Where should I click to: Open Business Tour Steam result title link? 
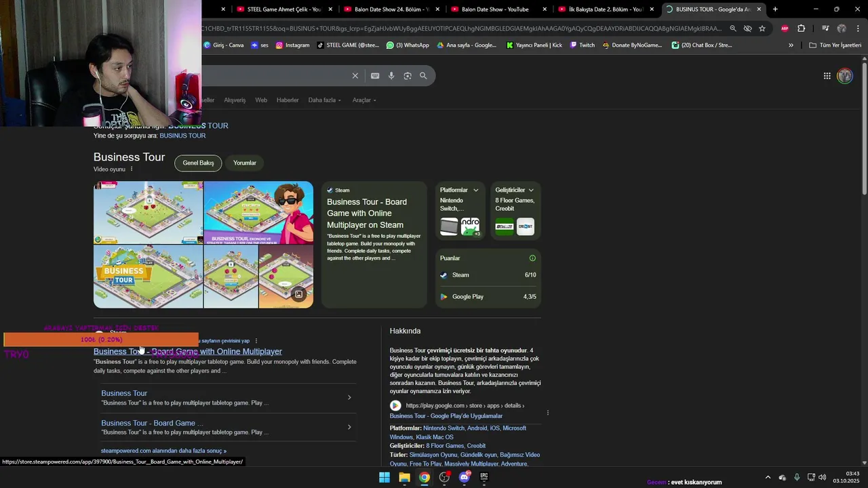[188, 351]
